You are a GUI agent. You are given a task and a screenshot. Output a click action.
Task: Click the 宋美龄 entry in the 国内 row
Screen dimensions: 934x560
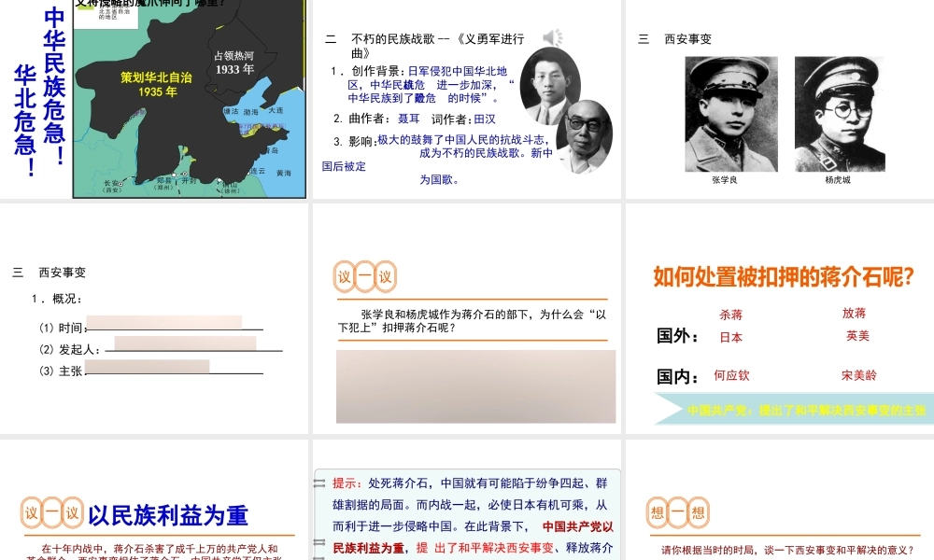(859, 375)
